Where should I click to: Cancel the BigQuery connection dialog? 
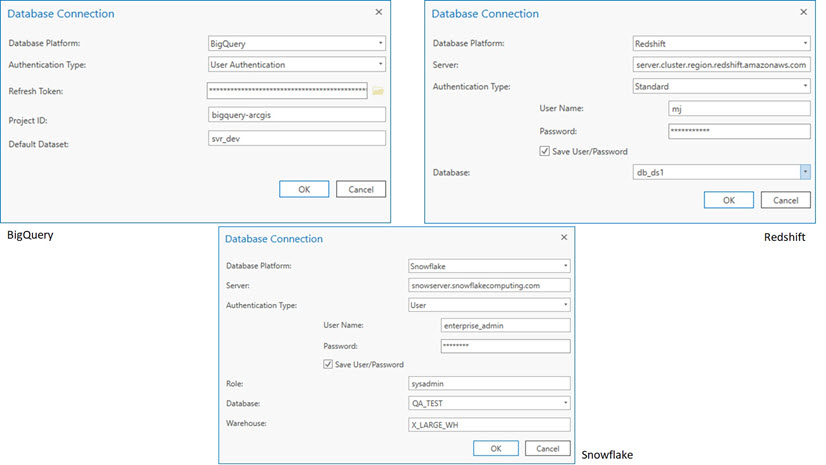361,189
